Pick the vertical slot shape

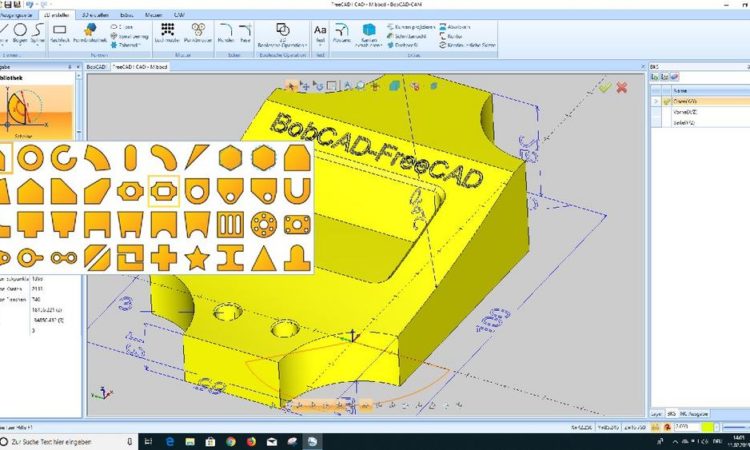(130, 158)
